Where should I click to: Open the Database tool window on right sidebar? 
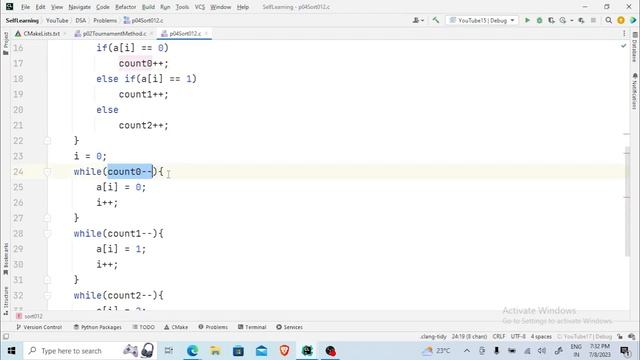[634, 48]
